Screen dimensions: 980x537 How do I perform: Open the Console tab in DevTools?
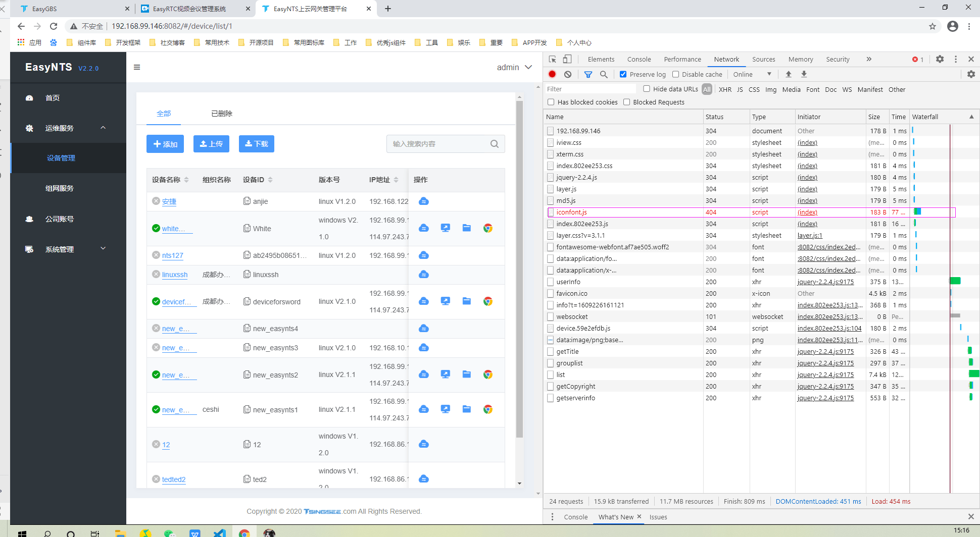point(639,59)
